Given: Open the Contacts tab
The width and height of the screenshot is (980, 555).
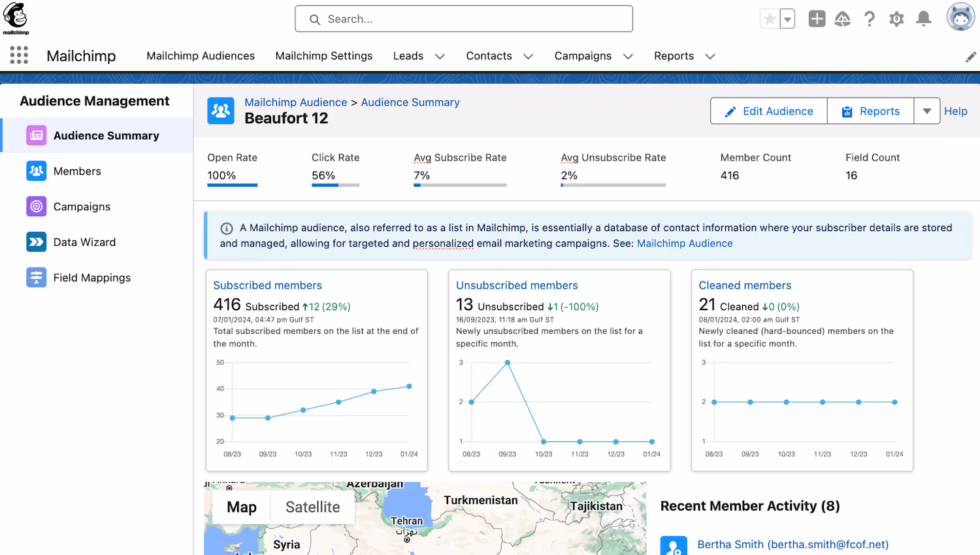Looking at the screenshot, I should click(x=489, y=56).
